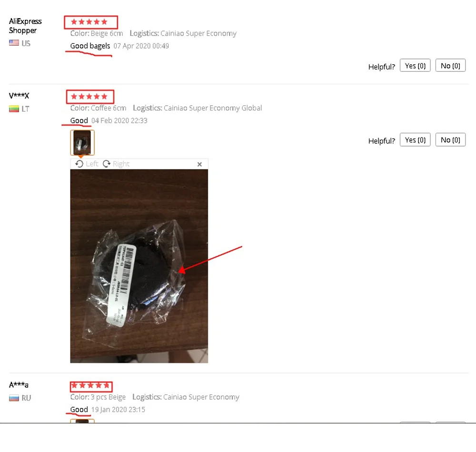This screenshot has width=476, height=452.
Task: Open V***X's review photo thumbnail
Action: [x=82, y=143]
